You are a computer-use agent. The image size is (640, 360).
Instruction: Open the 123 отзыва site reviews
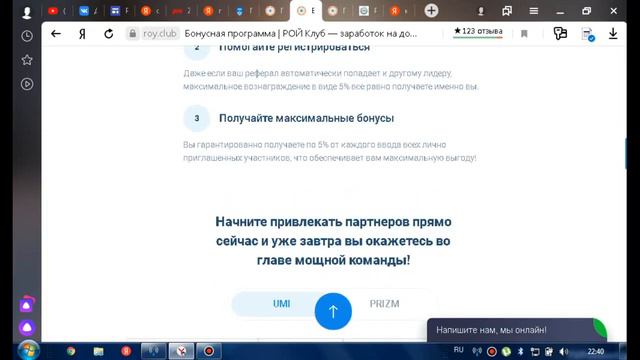coord(478,31)
